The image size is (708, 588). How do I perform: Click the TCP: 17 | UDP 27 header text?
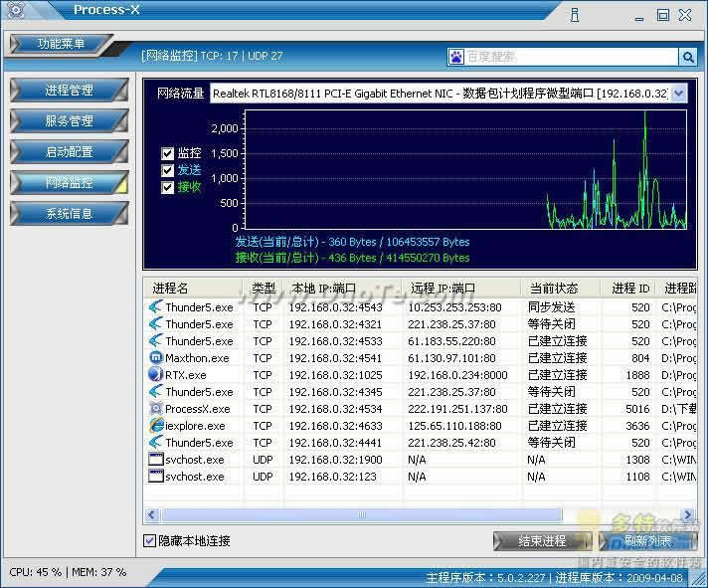pos(242,56)
